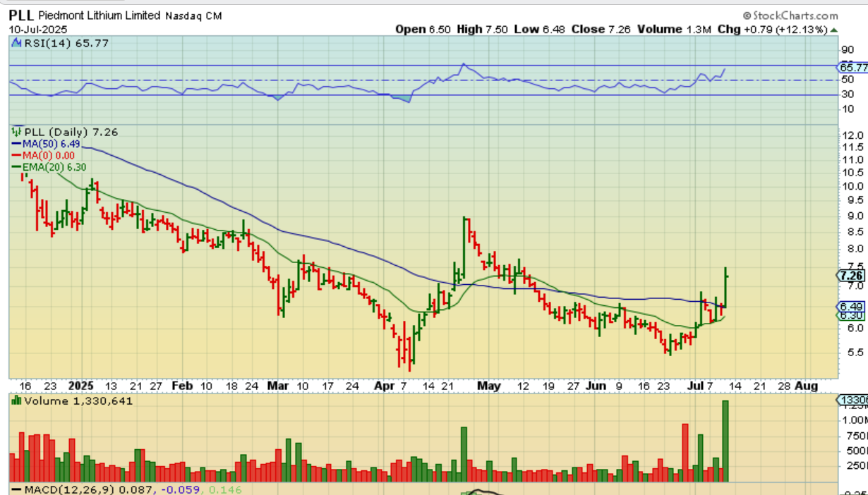Click the MA(50) 6.49 legend text
868x495 pixels.
[52, 144]
